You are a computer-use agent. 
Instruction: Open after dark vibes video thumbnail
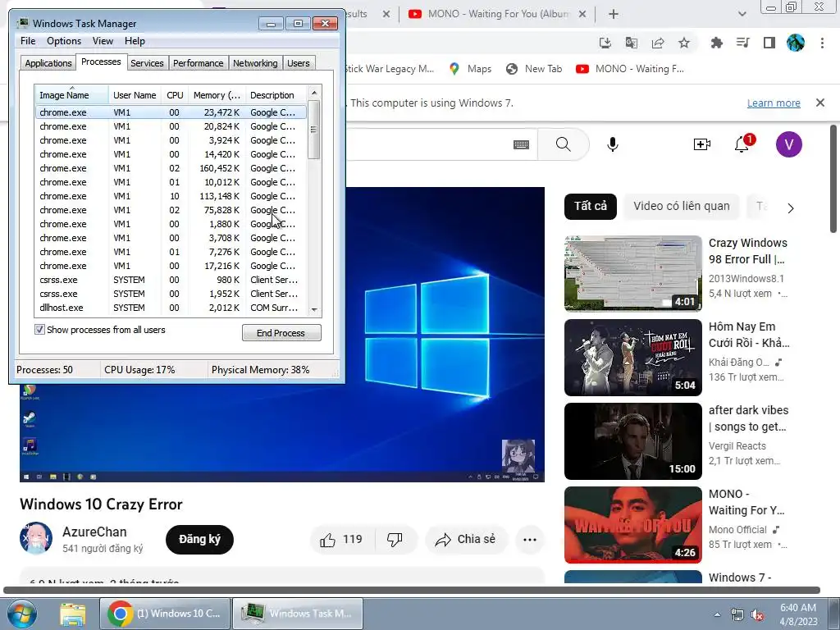pos(633,441)
